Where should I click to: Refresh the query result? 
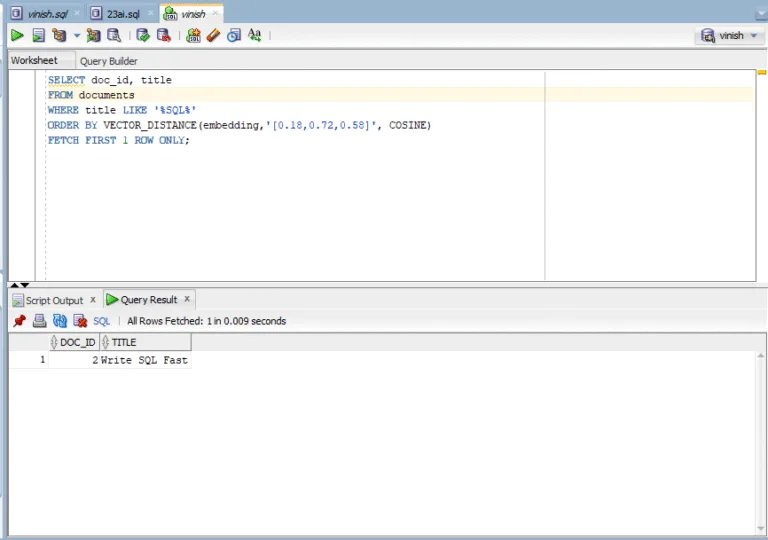pos(60,321)
